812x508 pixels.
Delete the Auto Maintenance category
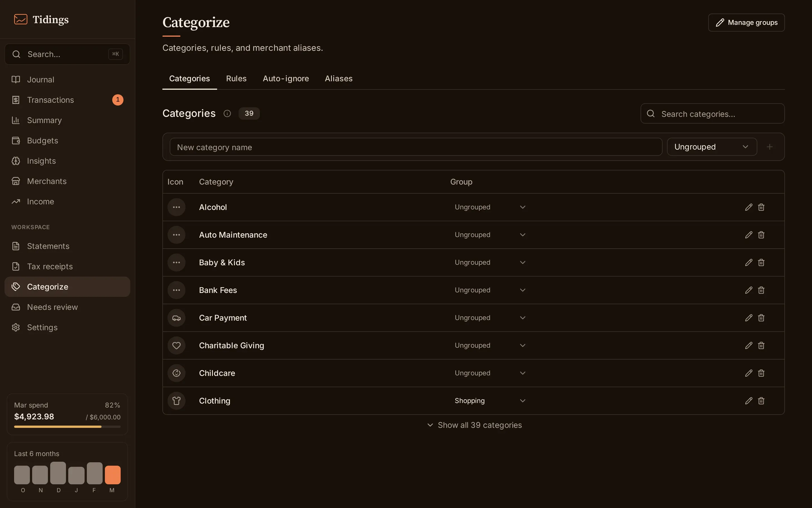click(761, 235)
